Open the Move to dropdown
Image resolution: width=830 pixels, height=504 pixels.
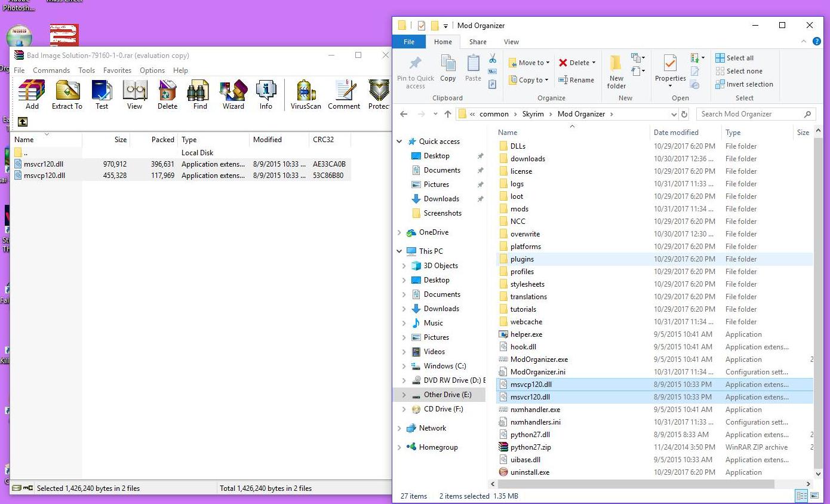[x=529, y=63]
